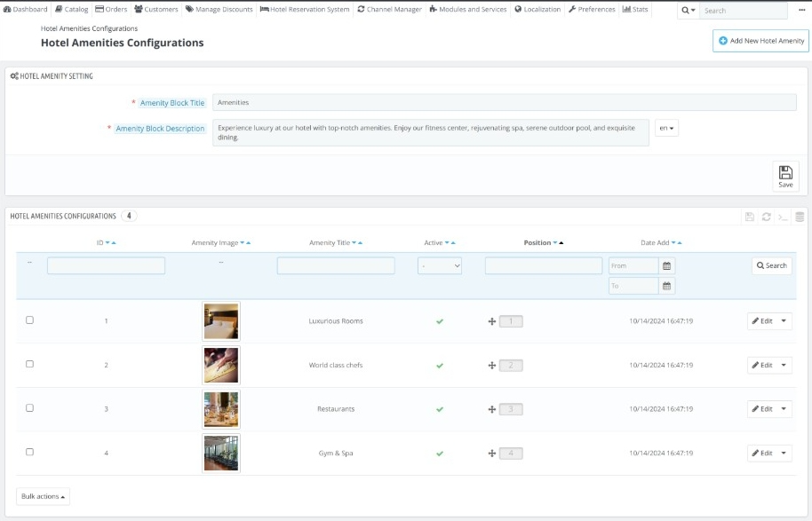Open Modules and Services menu
This screenshot has width=812, height=521.
[x=467, y=9]
